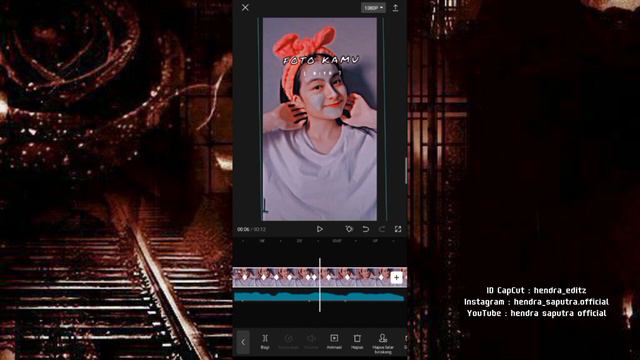Open the Animasi animation tool
The image size is (640, 360).
click(x=334, y=341)
